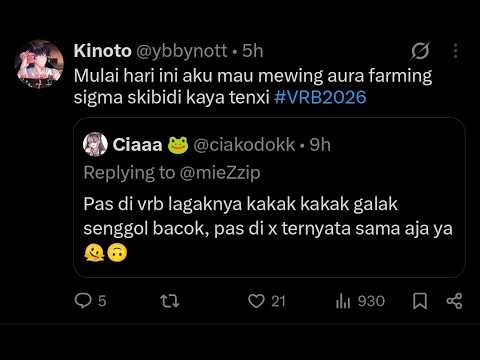
Task: Open the quoted tweet text body
Action: coord(268,228)
